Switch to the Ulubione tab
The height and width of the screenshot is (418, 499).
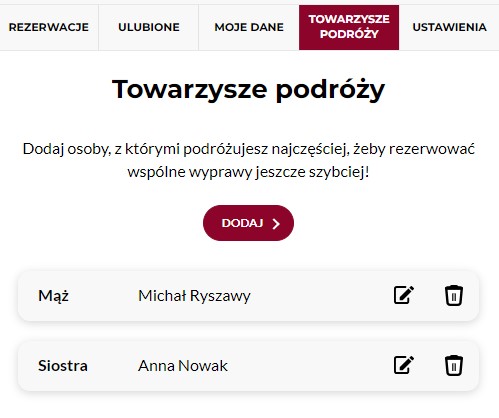(x=149, y=27)
